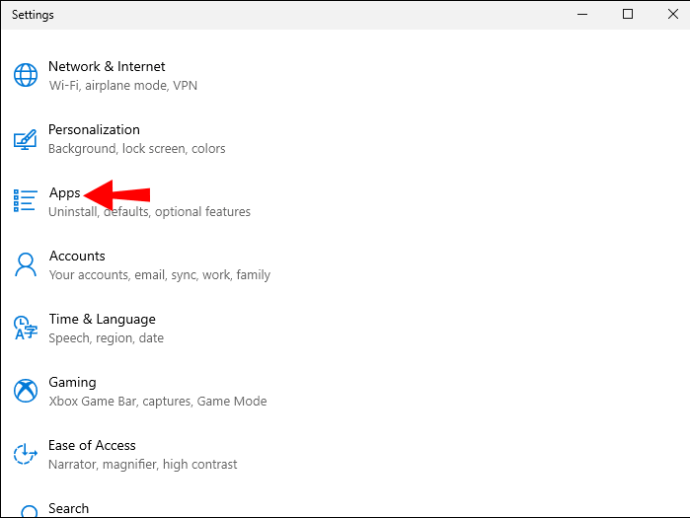Click the Personalization paintbrush icon

click(x=25, y=139)
